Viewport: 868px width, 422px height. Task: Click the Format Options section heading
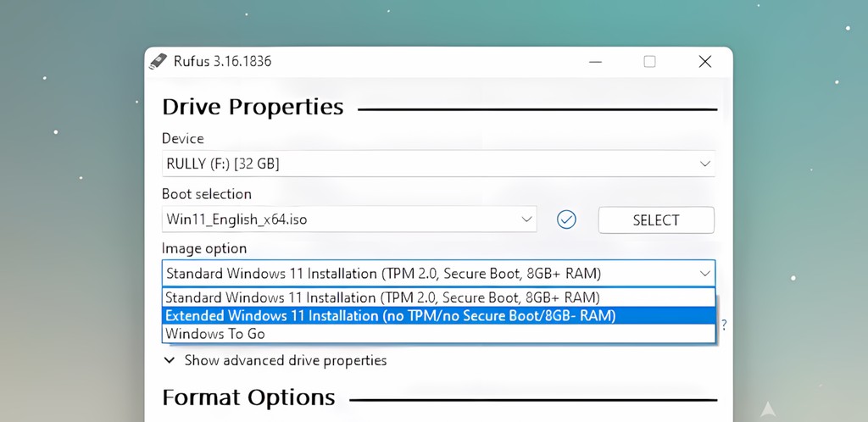[248, 397]
